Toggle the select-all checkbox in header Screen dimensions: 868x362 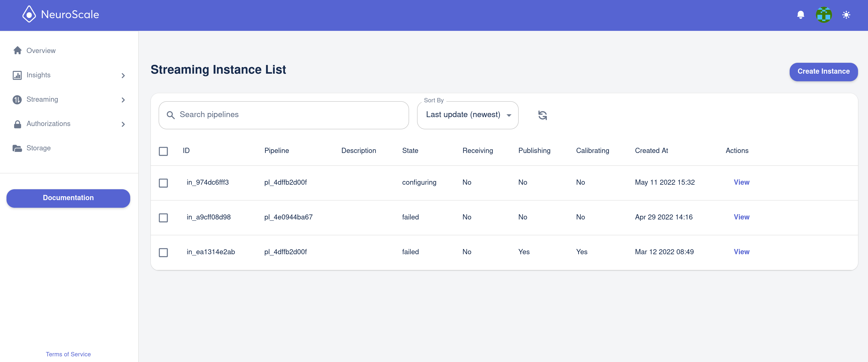[163, 151]
